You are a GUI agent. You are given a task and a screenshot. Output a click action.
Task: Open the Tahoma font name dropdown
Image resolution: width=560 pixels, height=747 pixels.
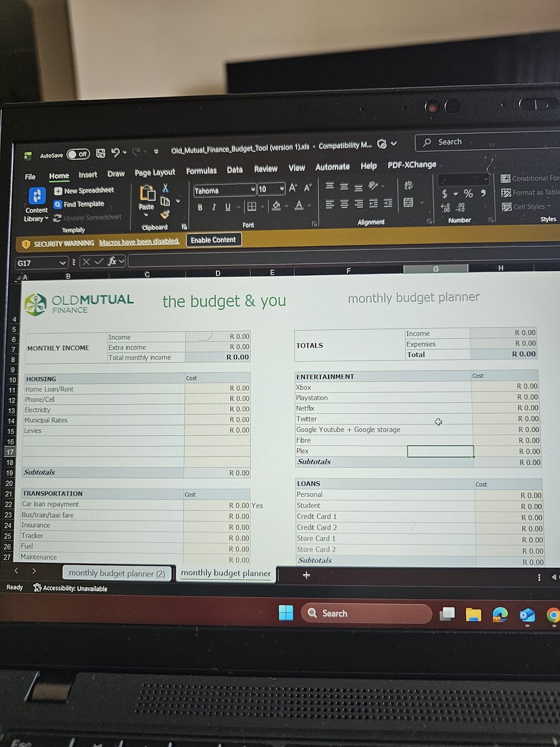click(x=253, y=189)
